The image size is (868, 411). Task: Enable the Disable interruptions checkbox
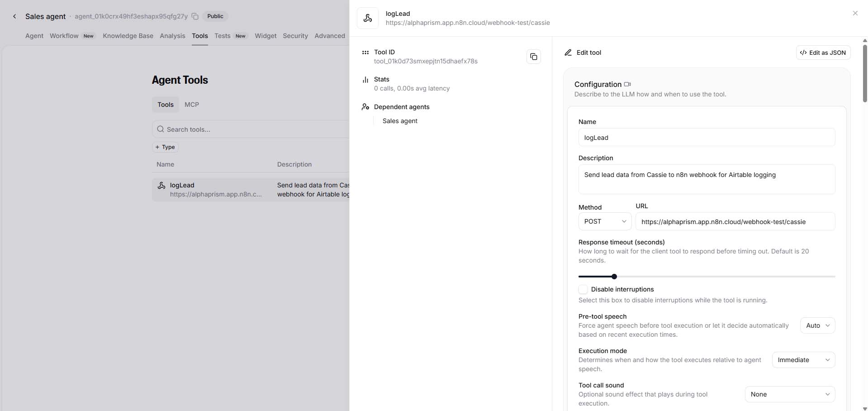coord(583,289)
